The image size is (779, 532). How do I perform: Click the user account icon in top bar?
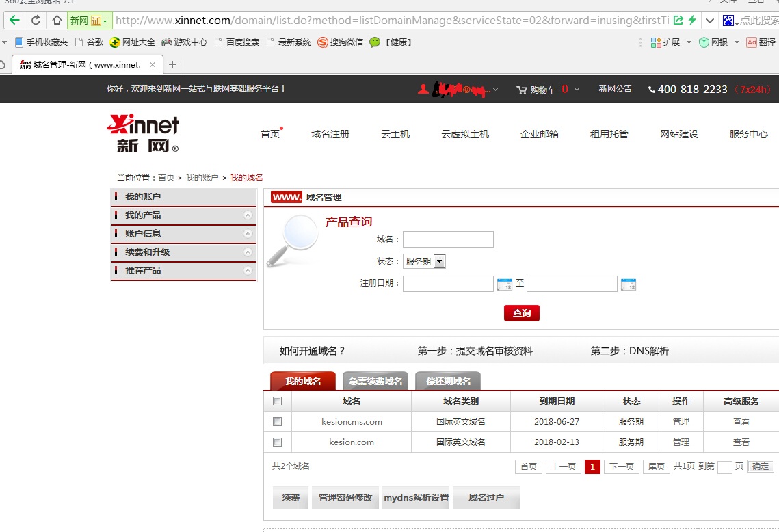[423, 90]
